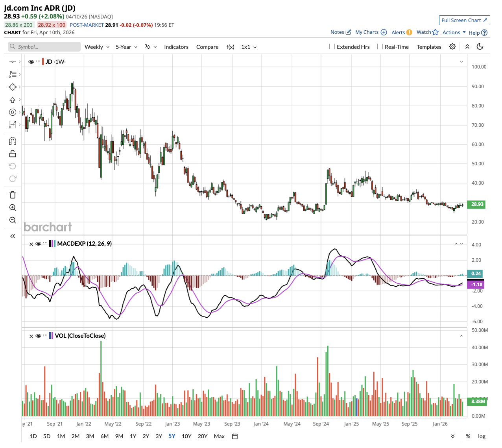
Task: Click the undo arrow icon
Action: [x=13, y=166]
